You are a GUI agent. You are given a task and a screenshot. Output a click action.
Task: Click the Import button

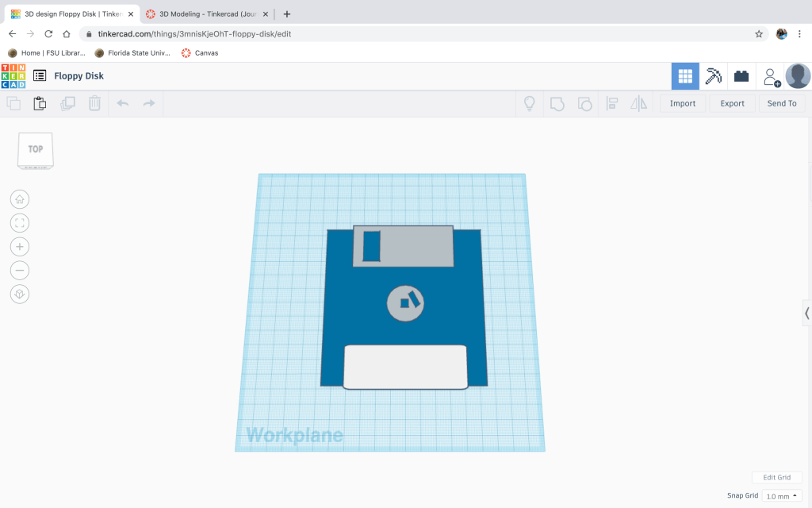[x=682, y=103]
